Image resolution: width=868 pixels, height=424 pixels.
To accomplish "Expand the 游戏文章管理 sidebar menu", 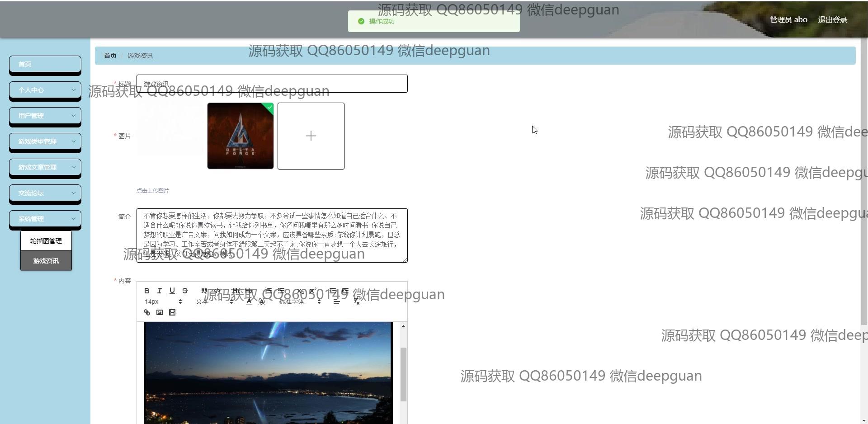I will tap(45, 167).
